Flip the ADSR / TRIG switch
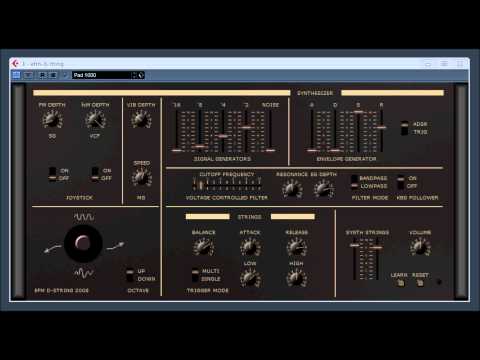The image size is (480, 360). click(404, 128)
